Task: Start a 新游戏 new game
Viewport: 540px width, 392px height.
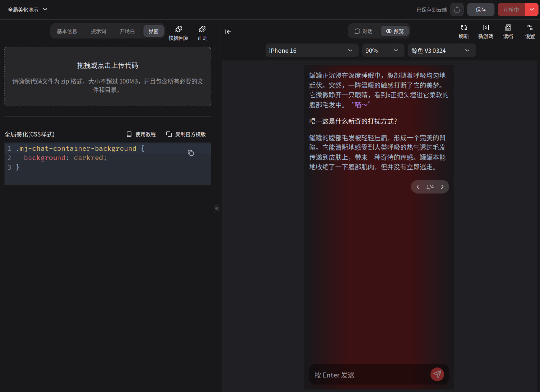Action: pos(485,31)
